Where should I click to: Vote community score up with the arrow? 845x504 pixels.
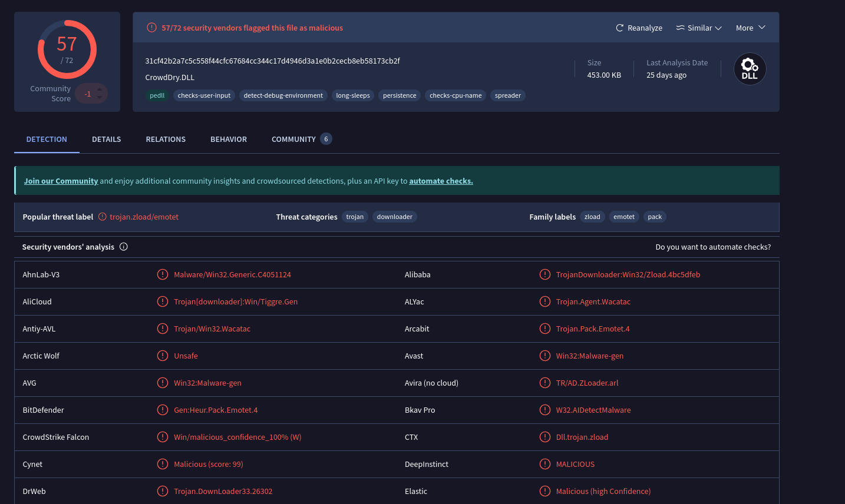100,89
